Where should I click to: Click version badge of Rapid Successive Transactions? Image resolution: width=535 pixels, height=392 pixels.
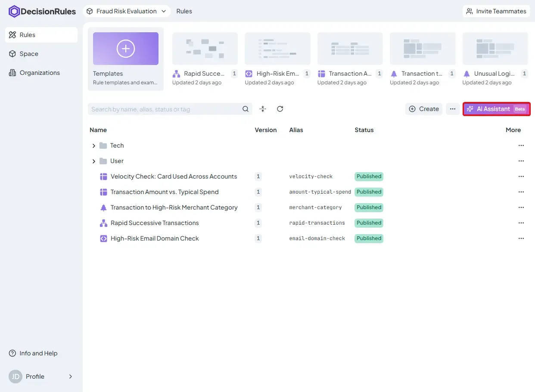[258, 223]
